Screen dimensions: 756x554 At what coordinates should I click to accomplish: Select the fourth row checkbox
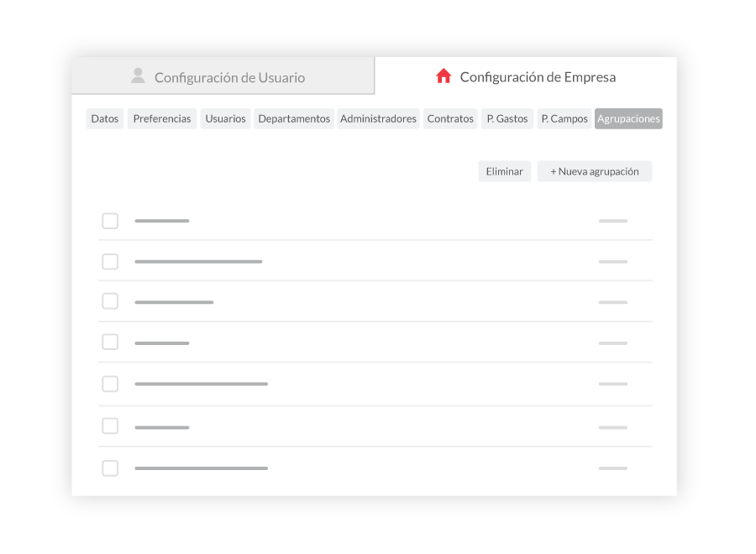tap(110, 342)
